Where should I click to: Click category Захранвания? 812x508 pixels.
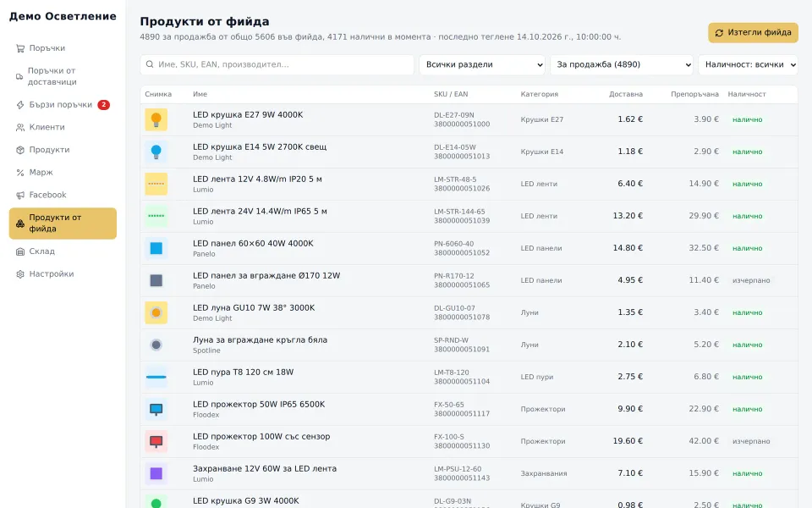544,473
